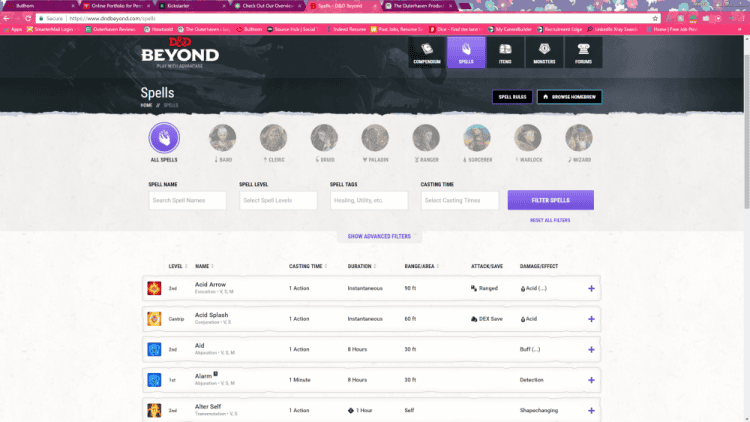Image resolution: width=750 pixels, height=422 pixels.
Task: Filter spells by Ranger class portrait
Action: tap(426, 138)
